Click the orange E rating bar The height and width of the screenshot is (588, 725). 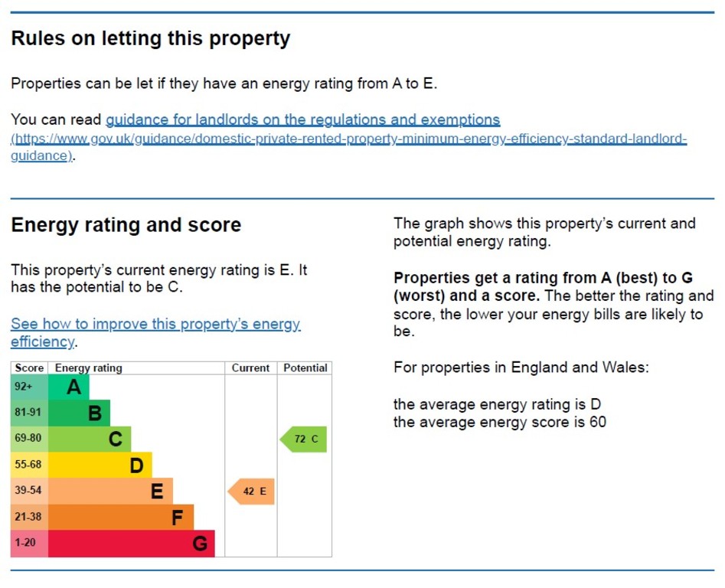pos(110,491)
